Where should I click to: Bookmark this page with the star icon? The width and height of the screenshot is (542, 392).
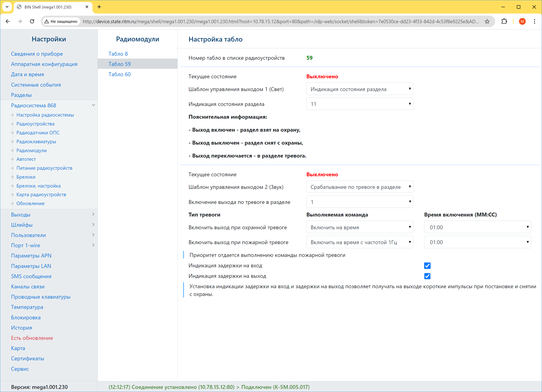click(487, 21)
